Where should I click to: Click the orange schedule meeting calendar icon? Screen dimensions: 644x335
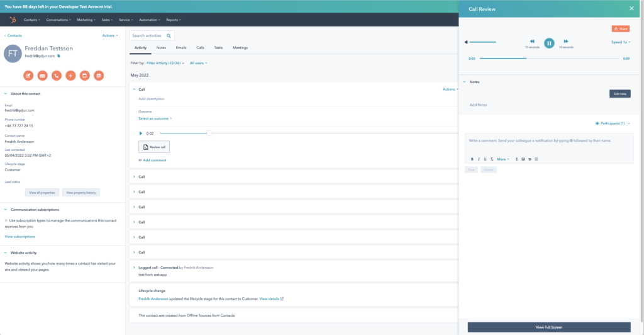coord(99,76)
